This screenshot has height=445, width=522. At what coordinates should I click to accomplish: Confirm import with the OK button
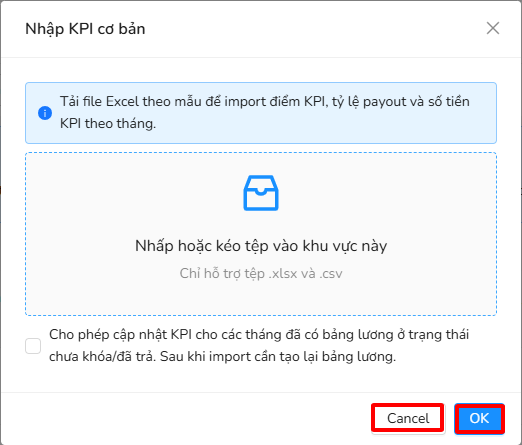point(479,418)
